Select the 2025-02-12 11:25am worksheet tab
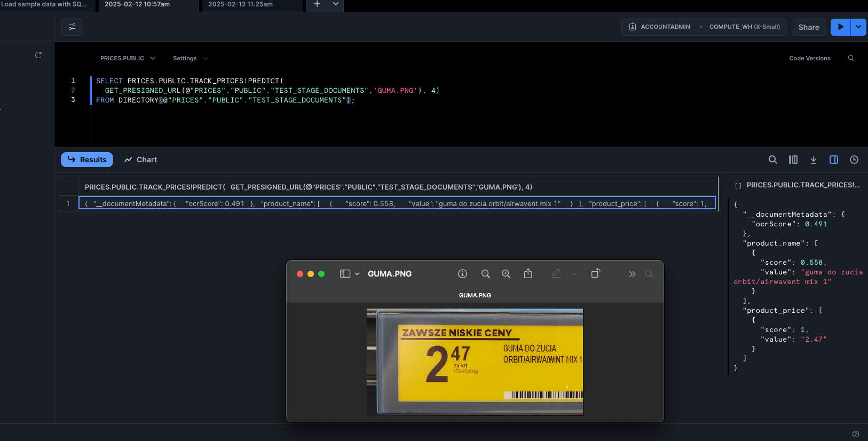Viewport: 868px width, 441px height. click(x=252, y=5)
